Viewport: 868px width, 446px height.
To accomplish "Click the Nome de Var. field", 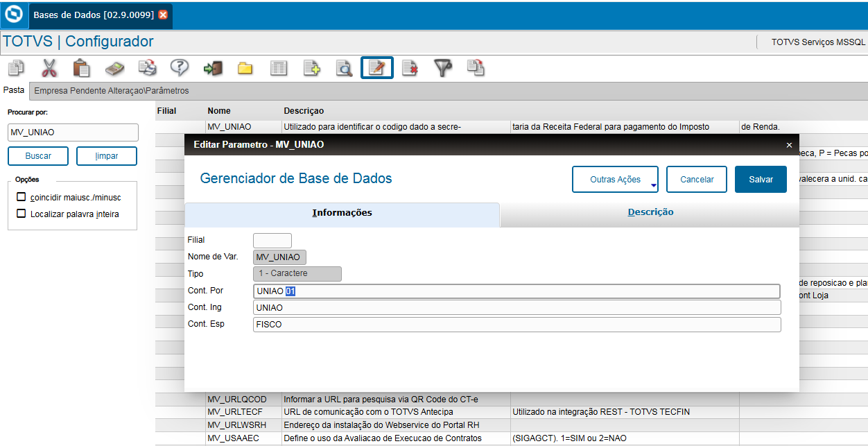I will (x=279, y=257).
